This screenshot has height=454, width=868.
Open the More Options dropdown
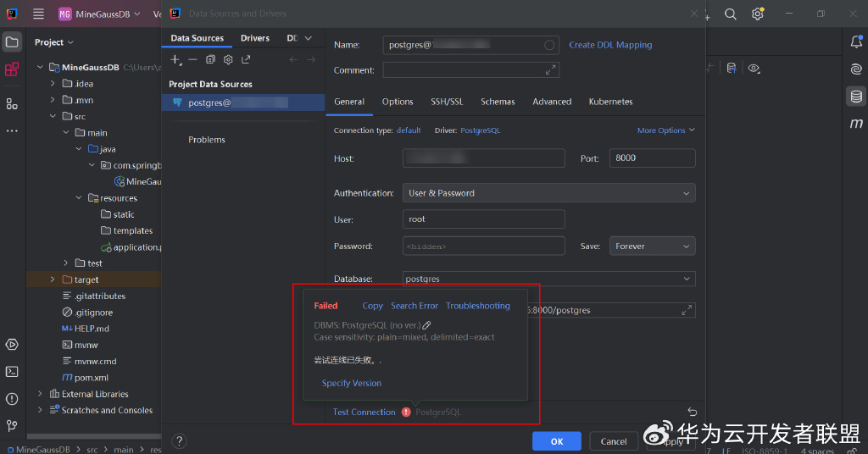point(665,130)
